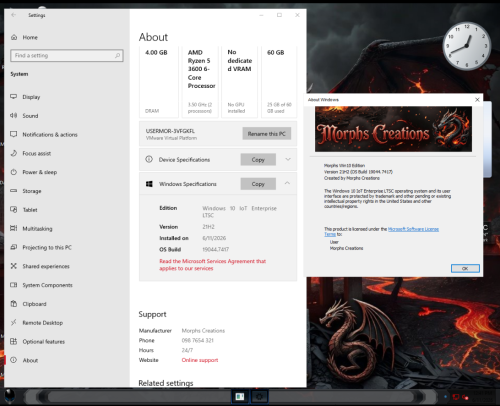Select Remote Desktop in sidebar
The image size is (500, 406).
(x=42, y=323)
